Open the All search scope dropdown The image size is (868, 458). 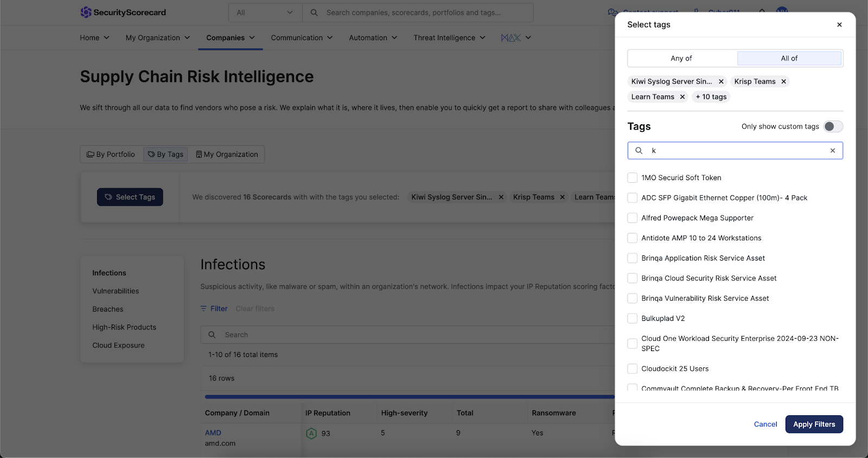coord(265,12)
